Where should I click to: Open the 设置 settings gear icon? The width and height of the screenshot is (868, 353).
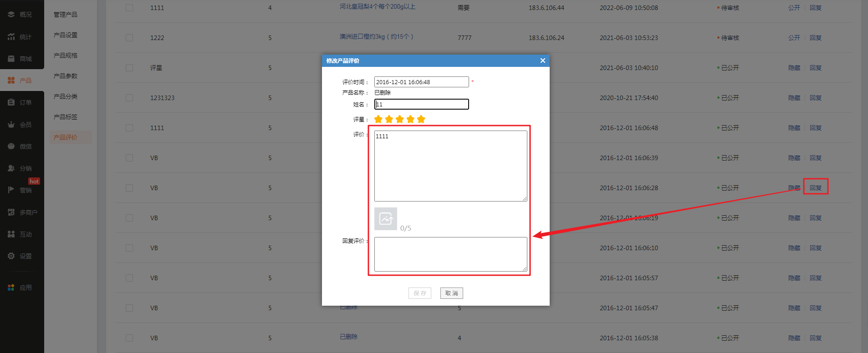(x=11, y=256)
